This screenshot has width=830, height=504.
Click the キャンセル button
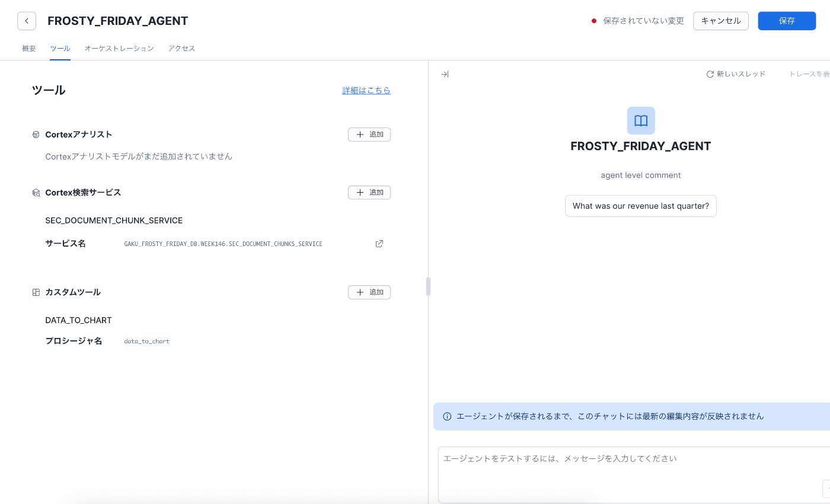click(721, 21)
